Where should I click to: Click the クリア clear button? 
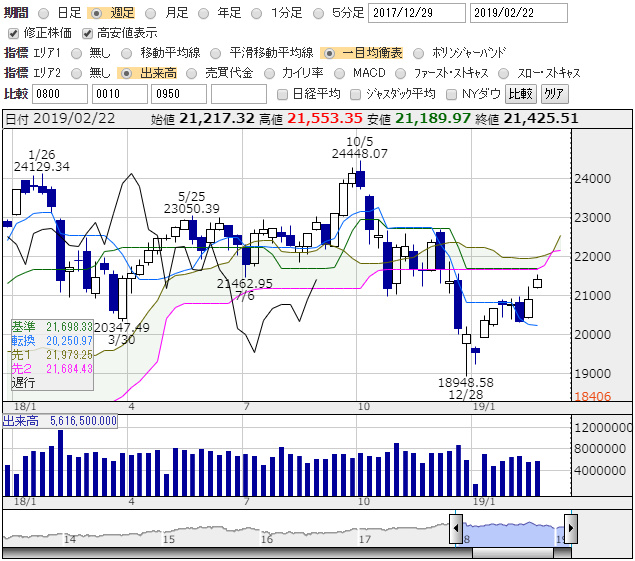(x=554, y=94)
